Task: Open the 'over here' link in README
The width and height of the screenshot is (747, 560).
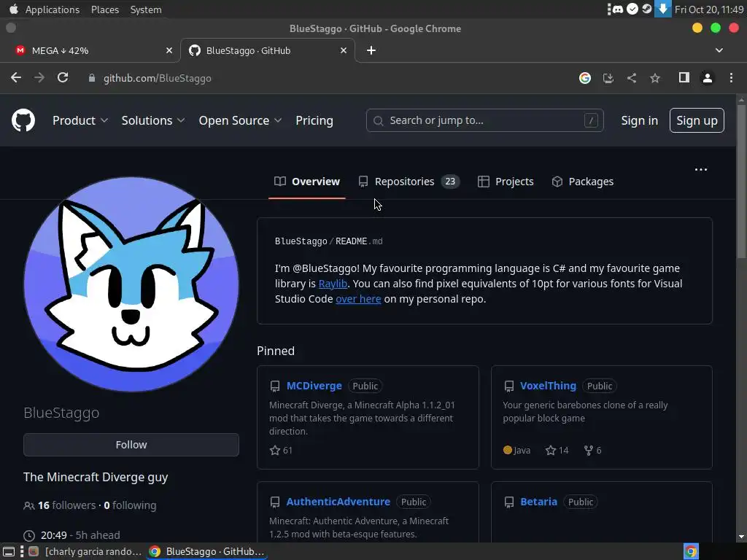Action: (358, 298)
